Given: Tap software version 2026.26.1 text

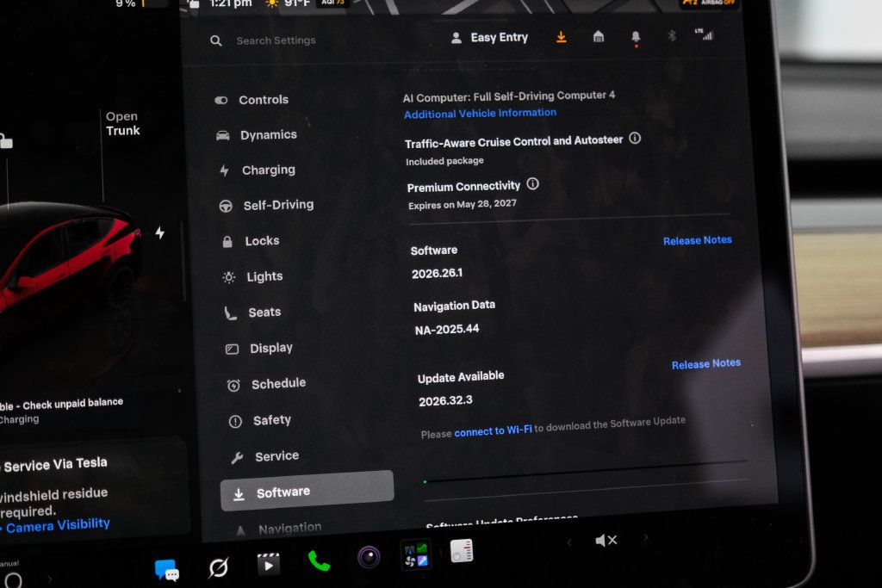Looking at the screenshot, I should [437, 274].
